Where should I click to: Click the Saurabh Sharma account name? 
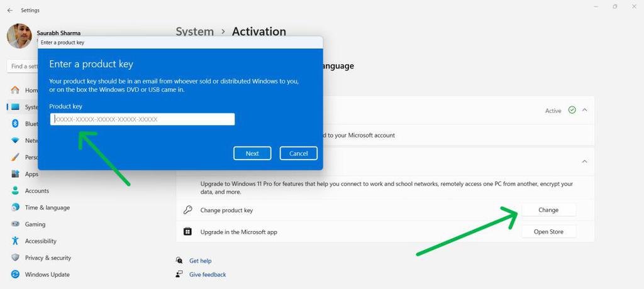point(58,33)
